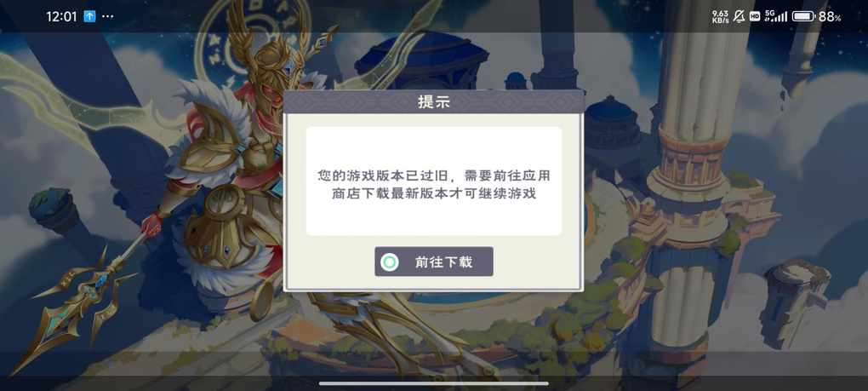This screenshot has height=391, width=868.
Task: Tap the 9.63 KB/s network speed indicator
Action: [x=720, y=17]
